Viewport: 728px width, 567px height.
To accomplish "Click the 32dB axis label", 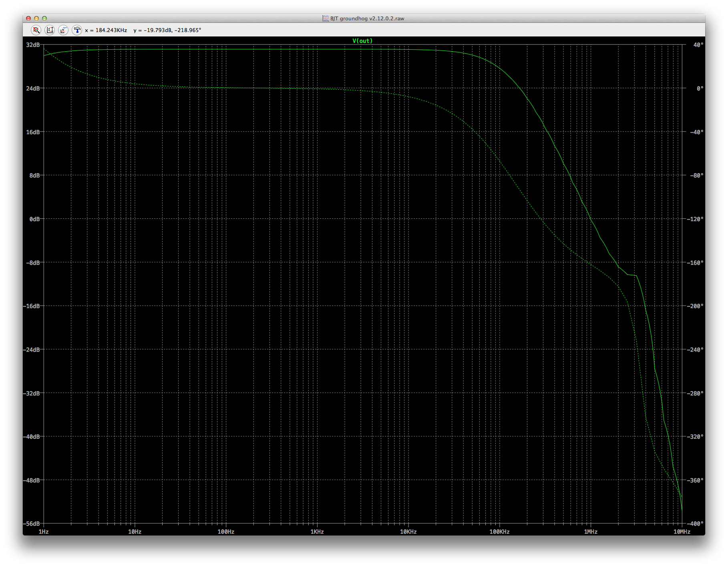I will click(x=33, y=45).
